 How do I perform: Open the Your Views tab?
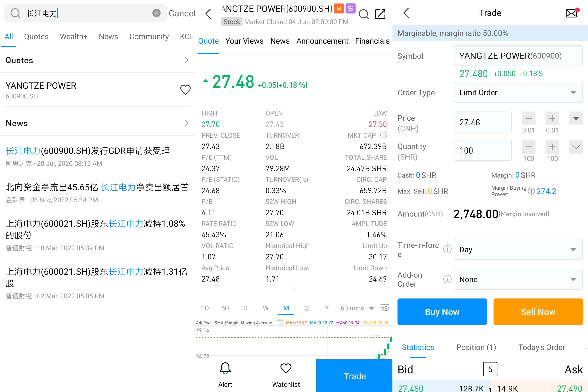[x=244, y=41]
